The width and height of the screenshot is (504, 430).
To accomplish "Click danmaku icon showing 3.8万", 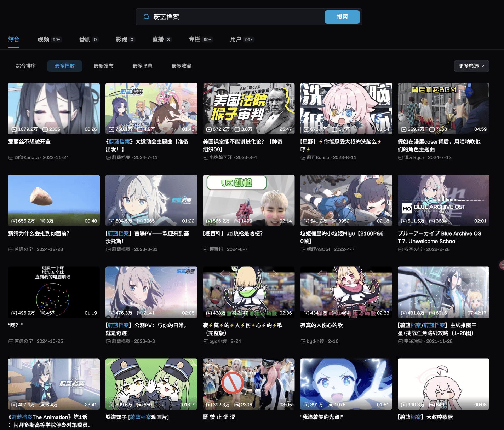I will coord(237,129).
